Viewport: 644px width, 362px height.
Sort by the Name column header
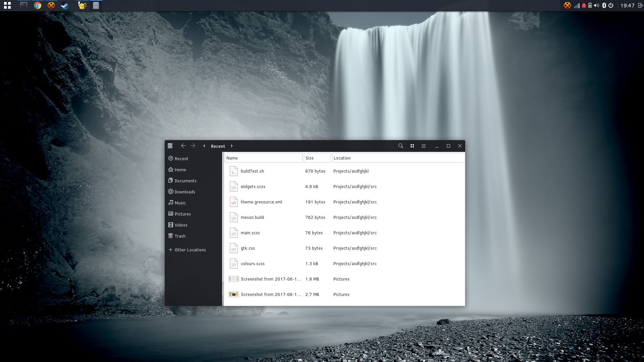264,158
